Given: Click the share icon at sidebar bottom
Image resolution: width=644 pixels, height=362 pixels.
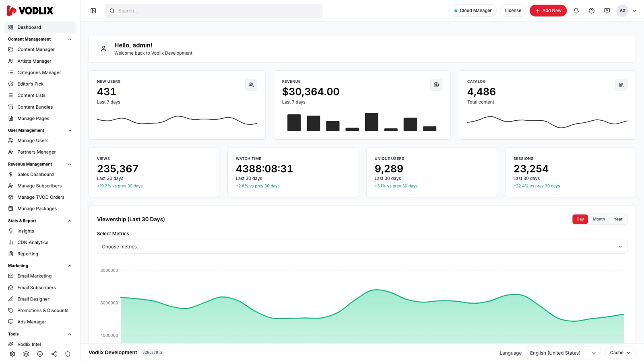Looking at the screenshot, I should (54, 354).
